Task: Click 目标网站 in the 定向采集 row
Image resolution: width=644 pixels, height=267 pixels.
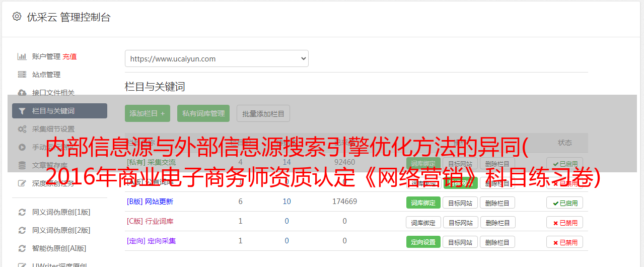Action: coord(460,242)
